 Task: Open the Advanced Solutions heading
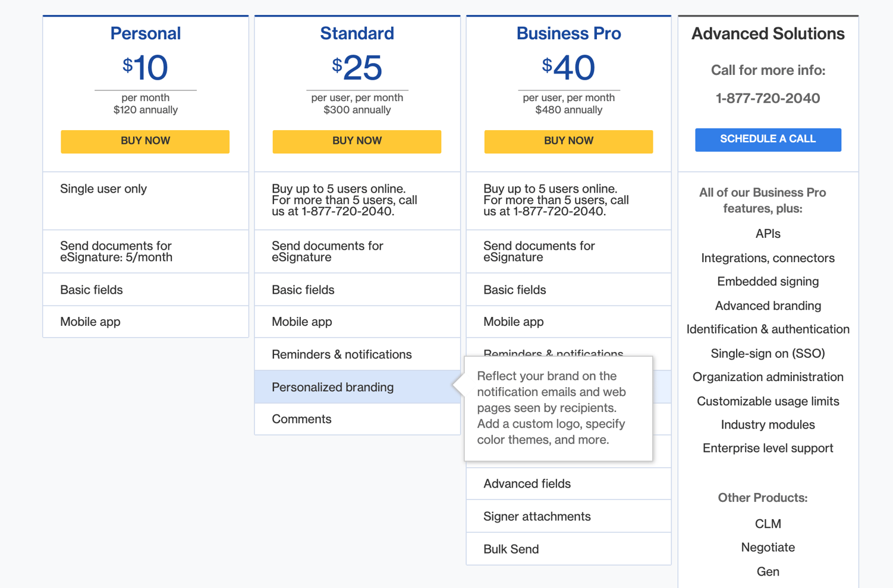coord(768,34)
